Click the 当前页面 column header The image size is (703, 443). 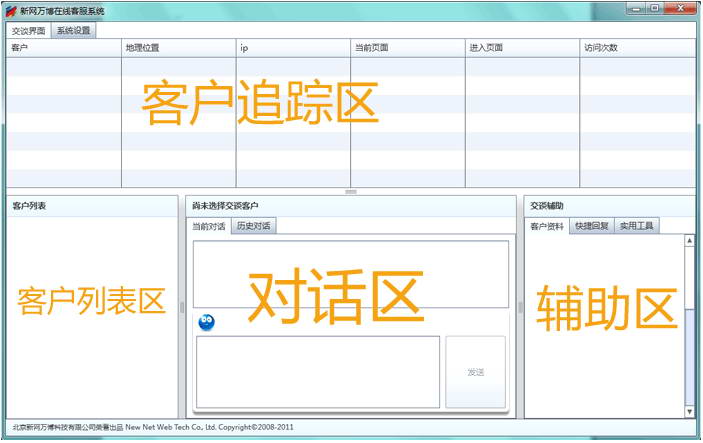click(408, 48)
